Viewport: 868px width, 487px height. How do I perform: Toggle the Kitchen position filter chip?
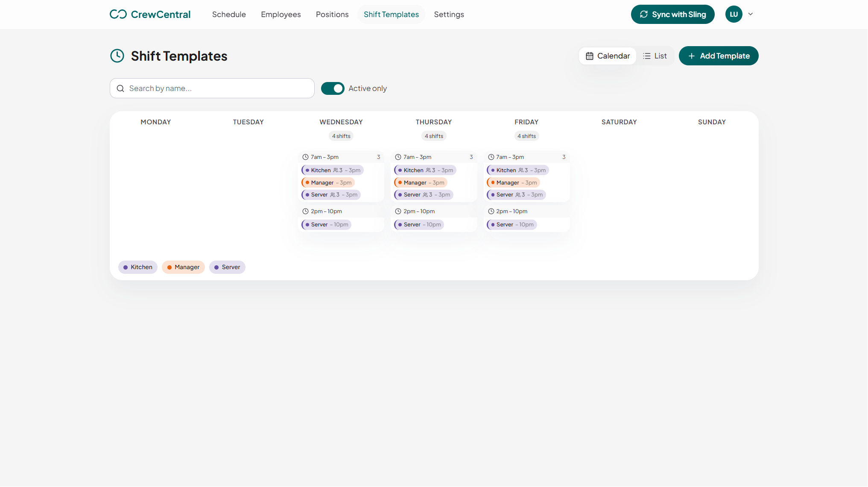(137, 267)
